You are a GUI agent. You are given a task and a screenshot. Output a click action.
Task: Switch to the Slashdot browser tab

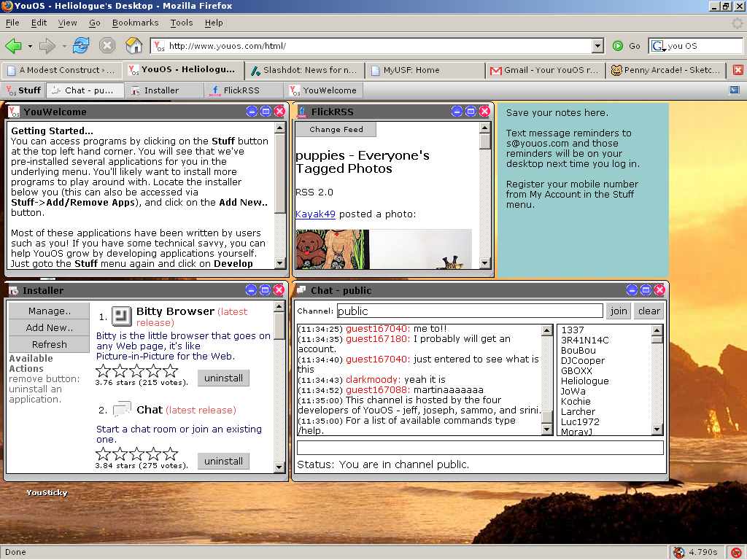click(305, 70)
